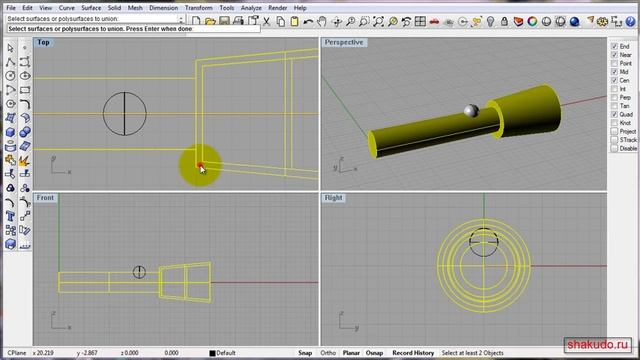Enable the Project osnap checkbox
The image size is (640, 360).
tap(614, 131)
